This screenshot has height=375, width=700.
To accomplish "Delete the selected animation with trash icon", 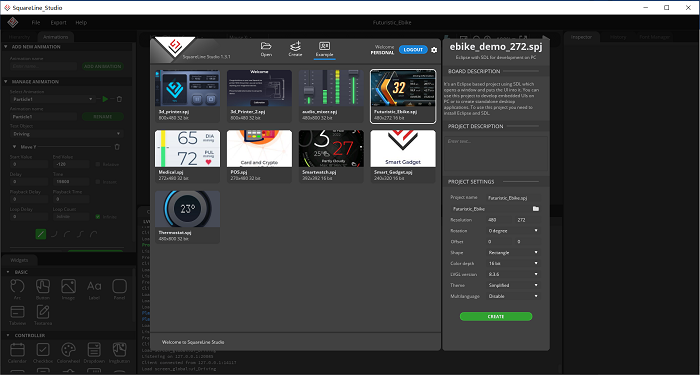I will pos(119,99).
